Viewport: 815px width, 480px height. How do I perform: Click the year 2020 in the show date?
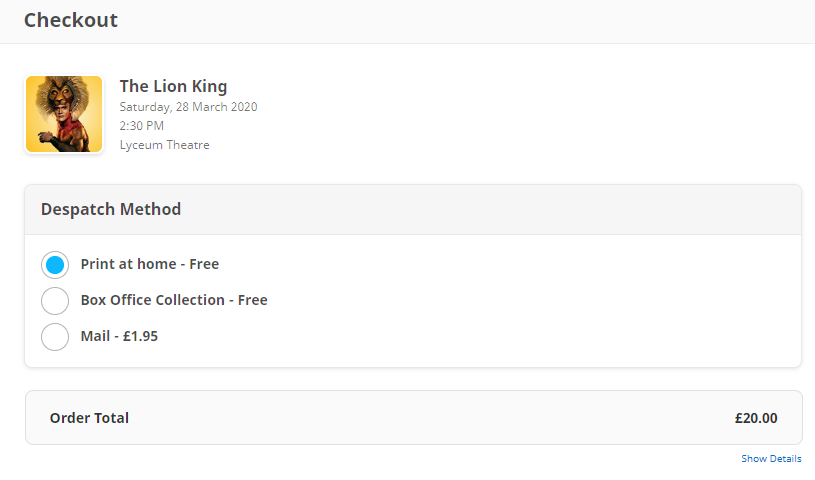click(x=242, y=107)
